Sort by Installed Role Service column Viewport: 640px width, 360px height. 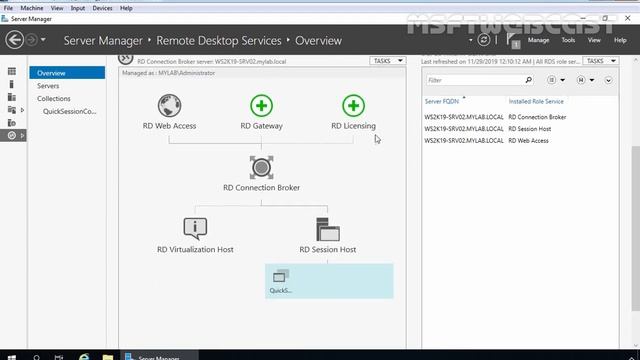coord(536,101)
